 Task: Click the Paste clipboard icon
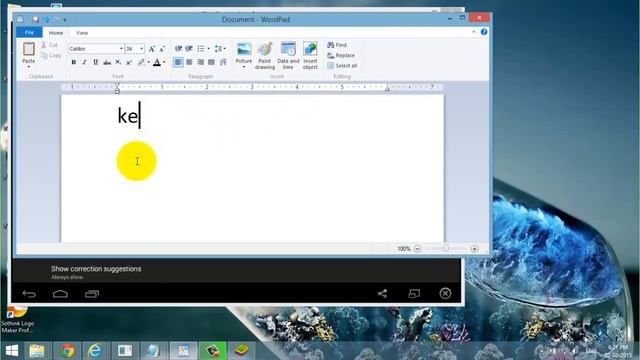click(x=29, y=49)
